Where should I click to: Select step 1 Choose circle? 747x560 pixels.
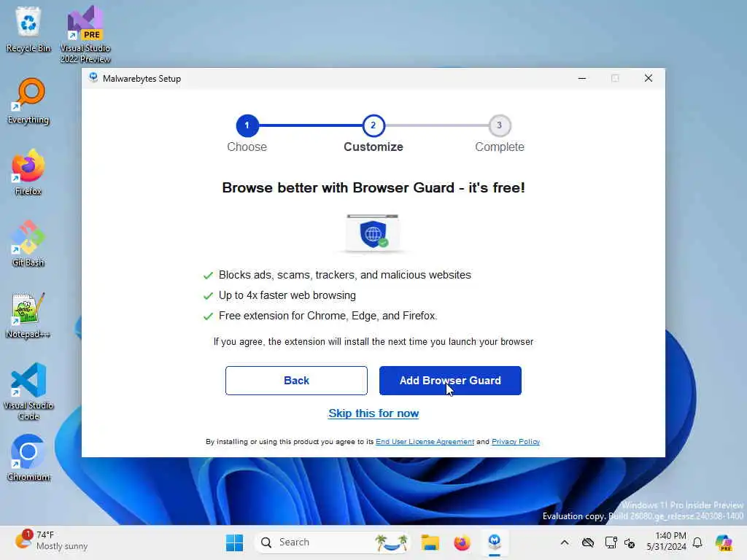click(247, 125)
